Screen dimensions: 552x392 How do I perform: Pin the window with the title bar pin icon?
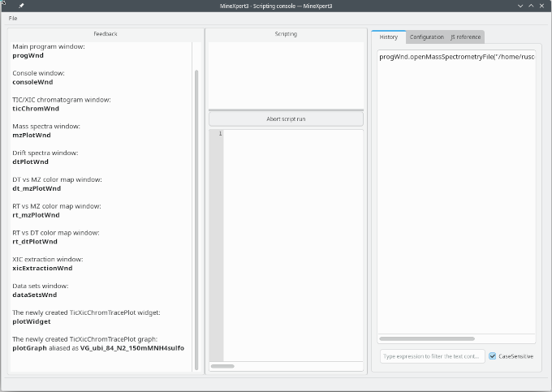[21, 6]
